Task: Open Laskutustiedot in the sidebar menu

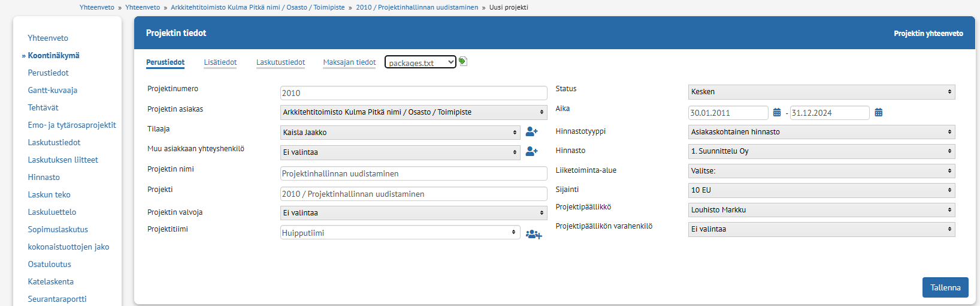Action: [54, 142]
